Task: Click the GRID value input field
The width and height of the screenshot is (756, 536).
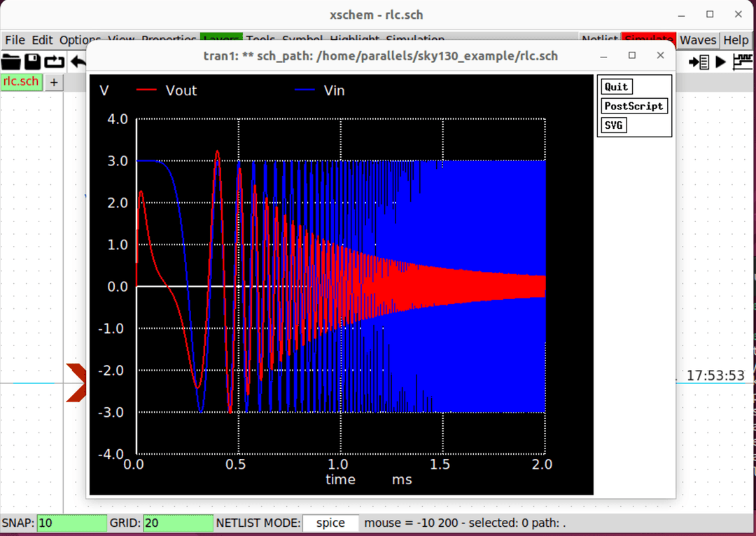Action: point(178,523)
